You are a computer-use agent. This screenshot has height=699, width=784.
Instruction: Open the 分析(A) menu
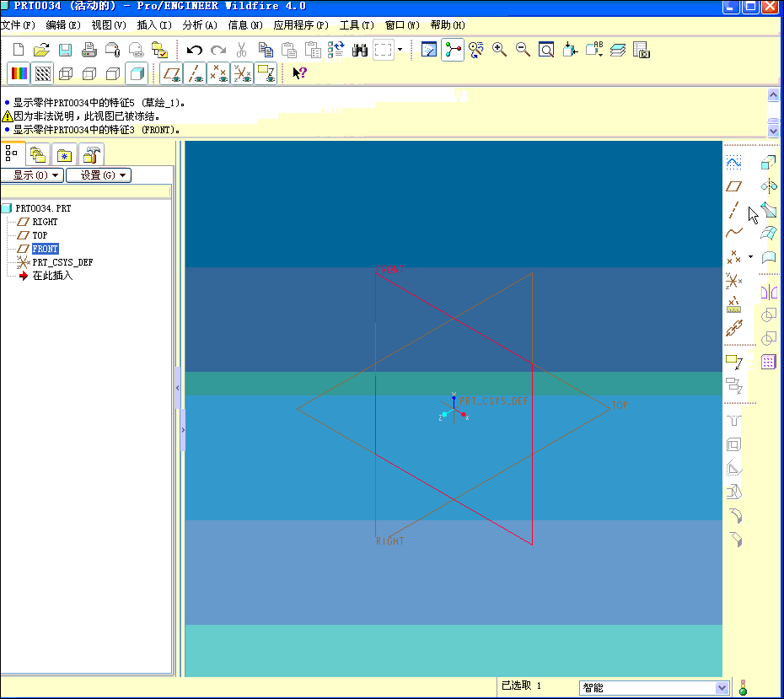tap(200, 24)
